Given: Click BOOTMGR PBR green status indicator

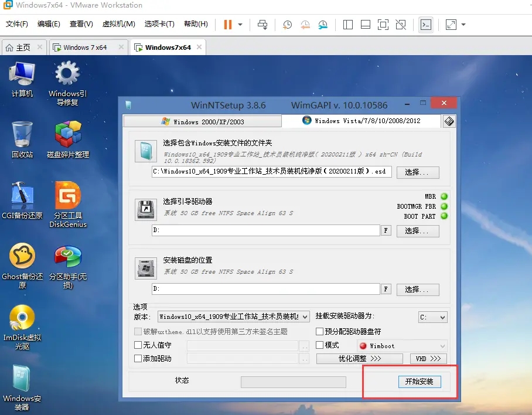Looking at the screenshot, I should 444,206.
